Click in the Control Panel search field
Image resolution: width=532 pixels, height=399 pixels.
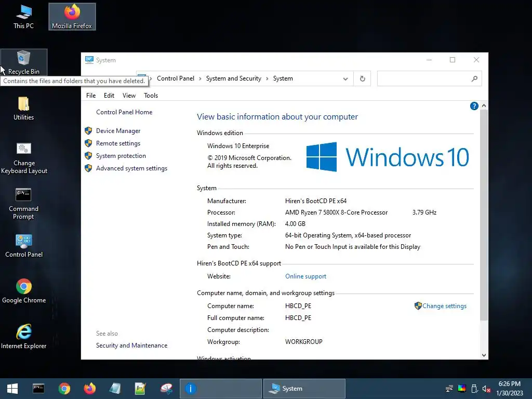[x=424, y=79]
